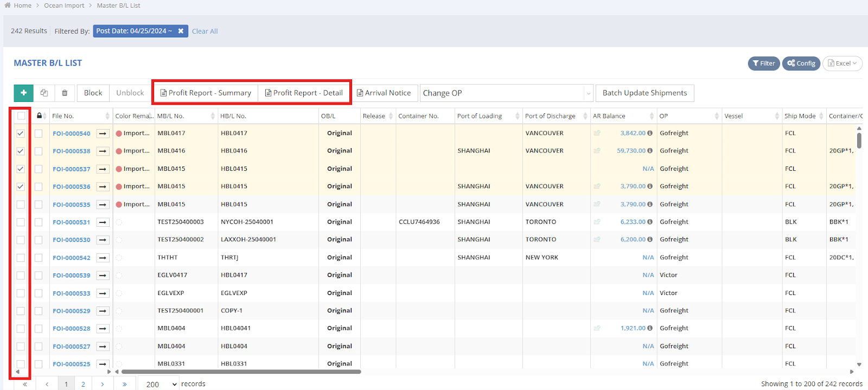Image resolution: width=868 pixels, height=390 pixels.
Task: Click the horizontal scrollbar under the table
Action: point(241,372)
